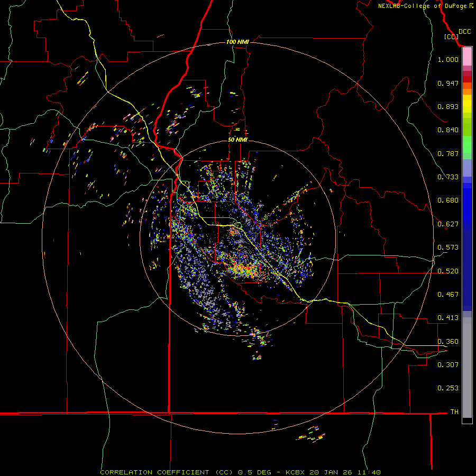Select the 0.307 scale value
This screenshot has width=476, height=476.
pos(448,365)
